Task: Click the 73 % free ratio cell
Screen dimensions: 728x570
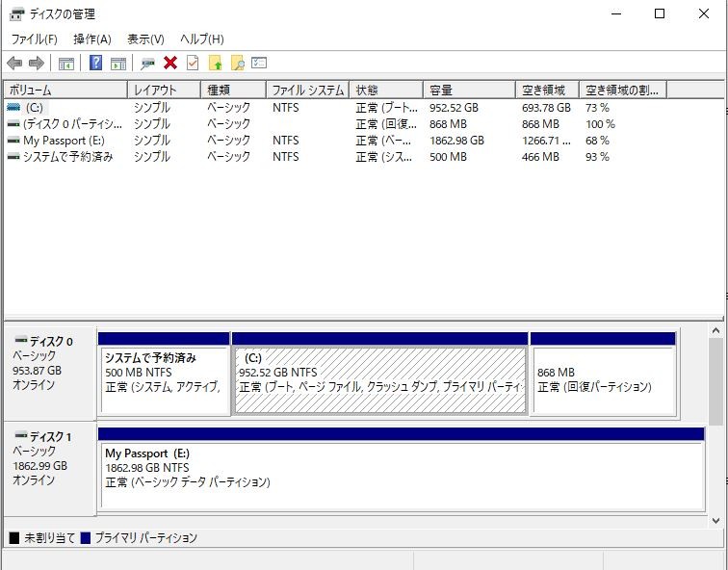Action: [x=597, y=108]
